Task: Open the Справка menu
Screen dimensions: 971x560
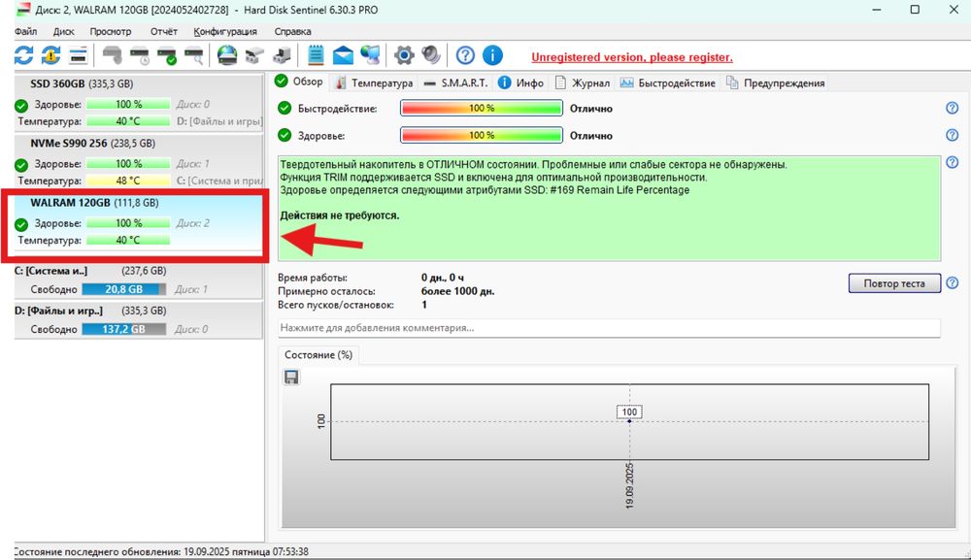Action: pyautogui.click(x=292, y=31)
